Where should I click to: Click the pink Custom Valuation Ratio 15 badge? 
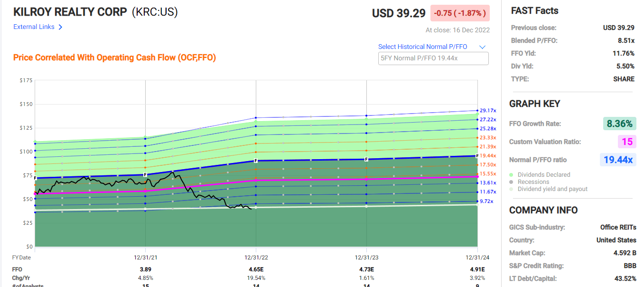click(x=627, y=142)
